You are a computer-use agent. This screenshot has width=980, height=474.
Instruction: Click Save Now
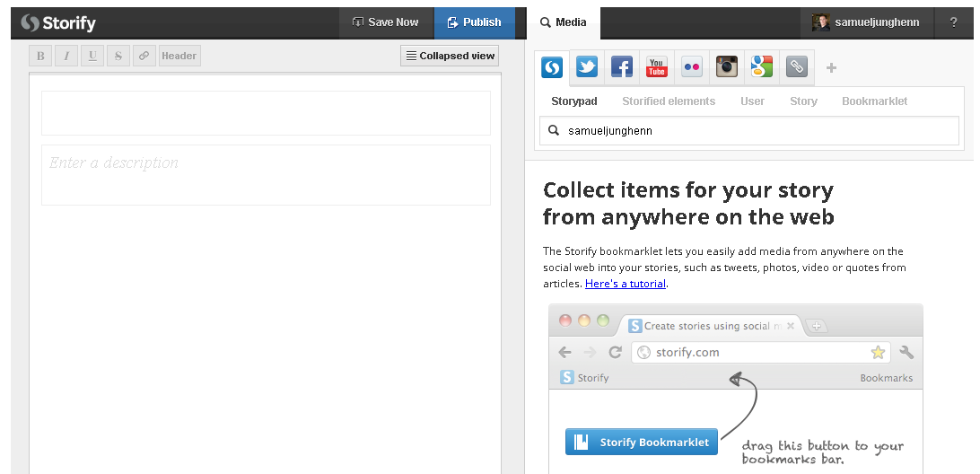click(386, 22)
